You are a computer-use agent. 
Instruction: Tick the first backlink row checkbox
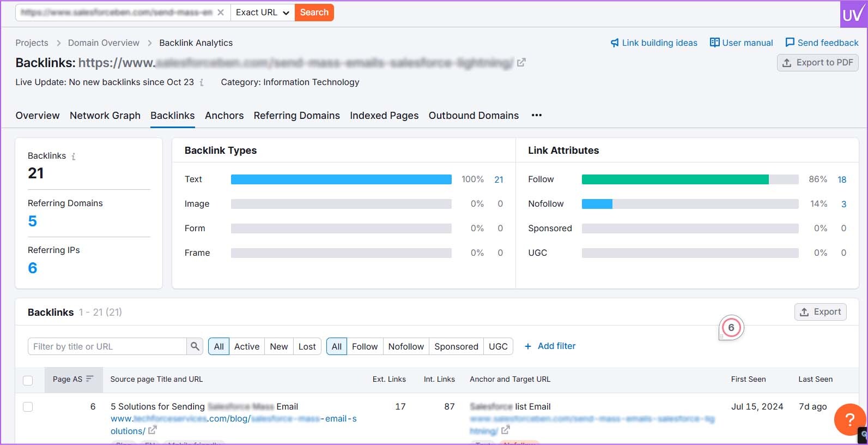[28, 407]
